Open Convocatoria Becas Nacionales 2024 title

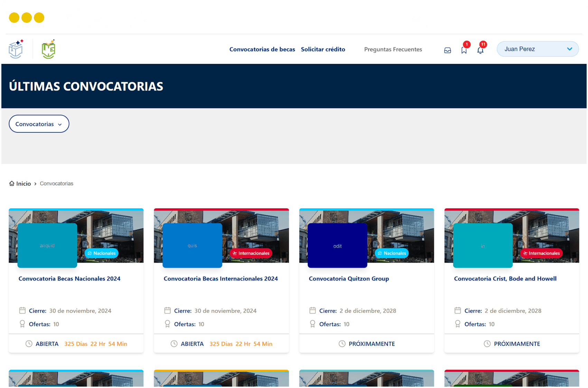pyautogui.click(x=69, y=278)
